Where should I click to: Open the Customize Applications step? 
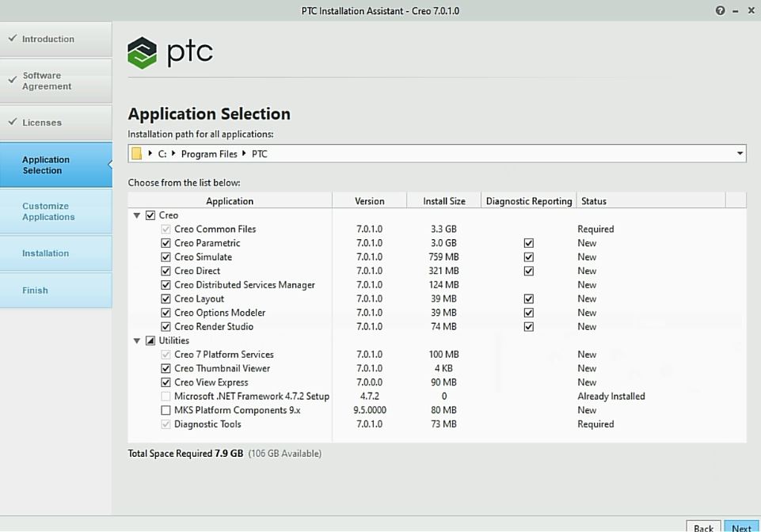pyautogui.click(x=55, y=211)
